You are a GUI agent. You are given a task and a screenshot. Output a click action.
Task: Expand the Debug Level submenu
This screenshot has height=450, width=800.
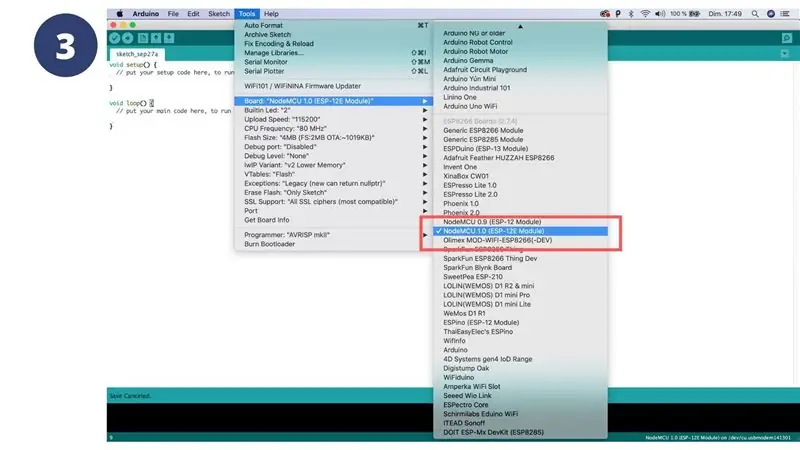tap(334, 156)
